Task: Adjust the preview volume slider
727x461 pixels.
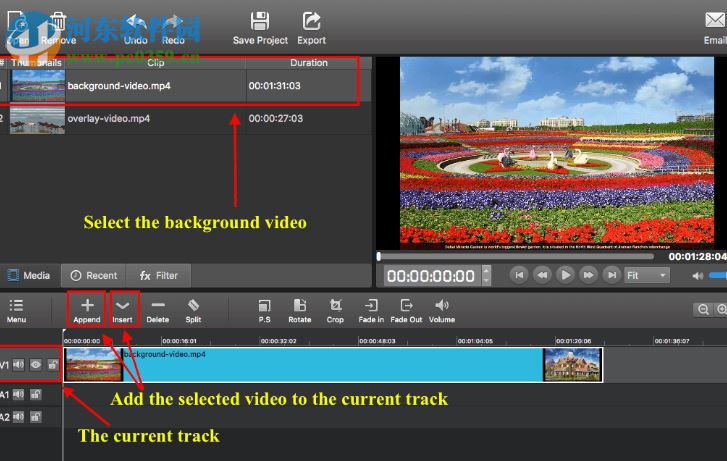Action: point(718,276)
